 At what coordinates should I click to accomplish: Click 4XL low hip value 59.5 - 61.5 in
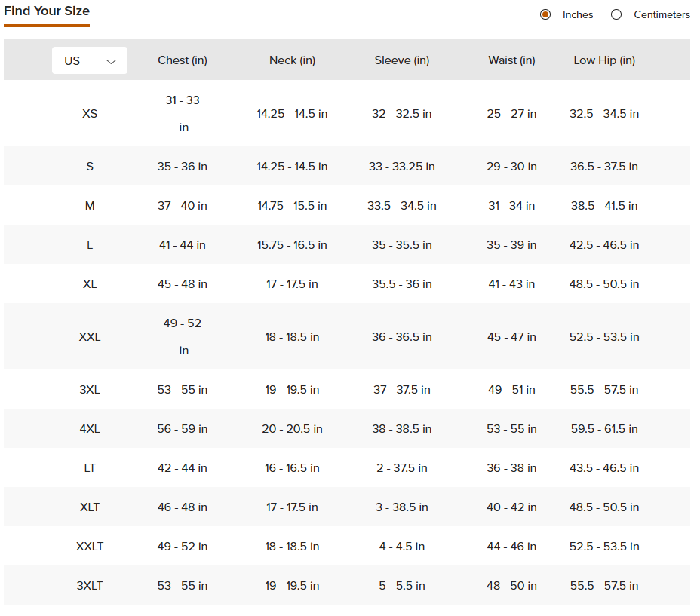[604, 429]
